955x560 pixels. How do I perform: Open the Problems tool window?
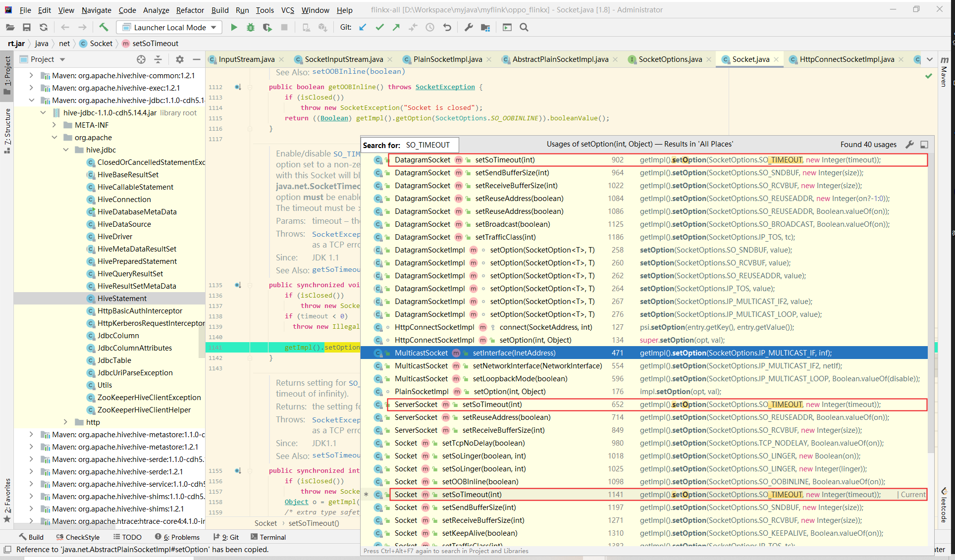177,537
